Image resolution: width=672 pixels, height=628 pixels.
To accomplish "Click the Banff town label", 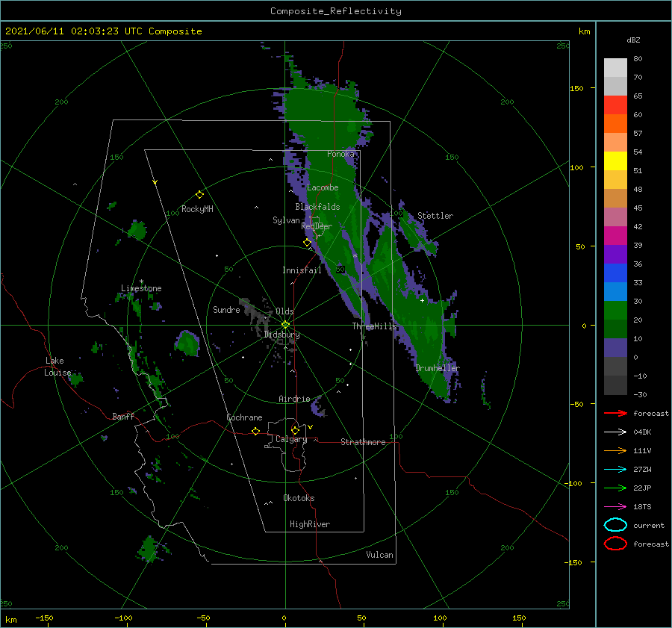I will click(x=123, y=417).
